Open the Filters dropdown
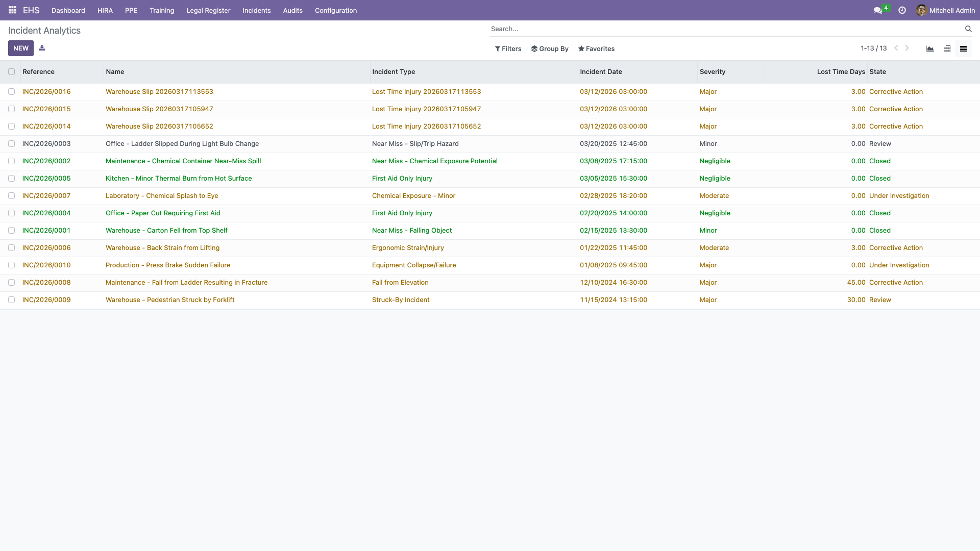This screenshot has height=551, width=980. click(508, 48)
